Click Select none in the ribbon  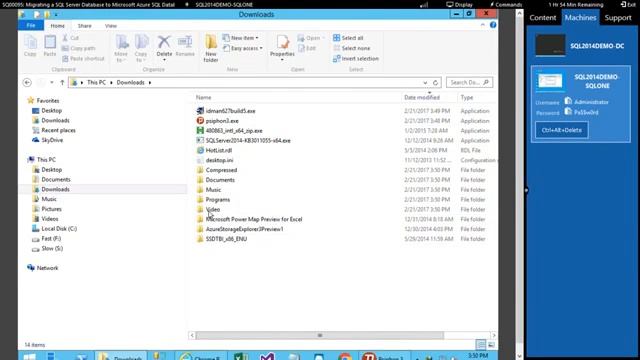pyautogui.click(x=351, y=48)
